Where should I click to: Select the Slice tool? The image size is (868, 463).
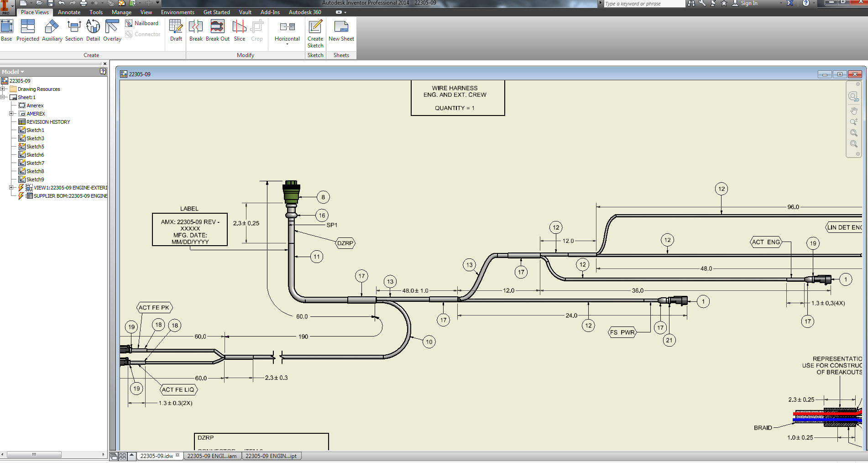pyautogui.click(x=240, y=31)
